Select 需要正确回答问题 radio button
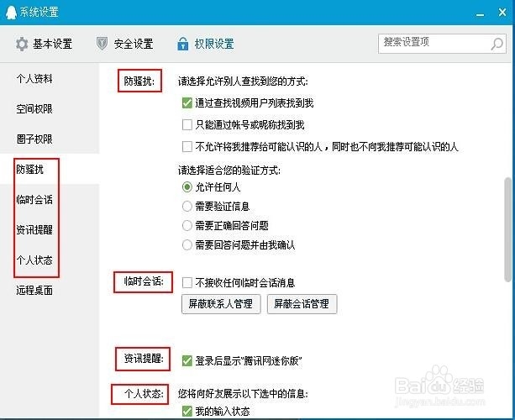The width and height of the screenshot is (515, 420). pyautogui.click(x=187, y=226)
